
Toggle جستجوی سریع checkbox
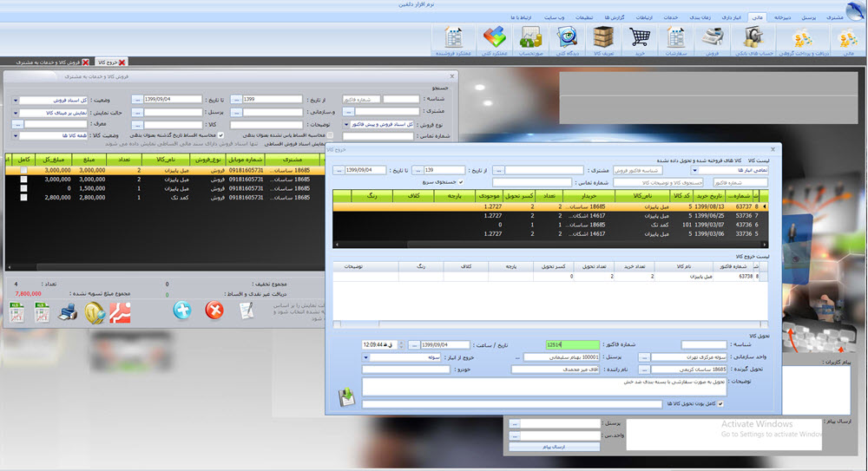click(x=461, y=181)
